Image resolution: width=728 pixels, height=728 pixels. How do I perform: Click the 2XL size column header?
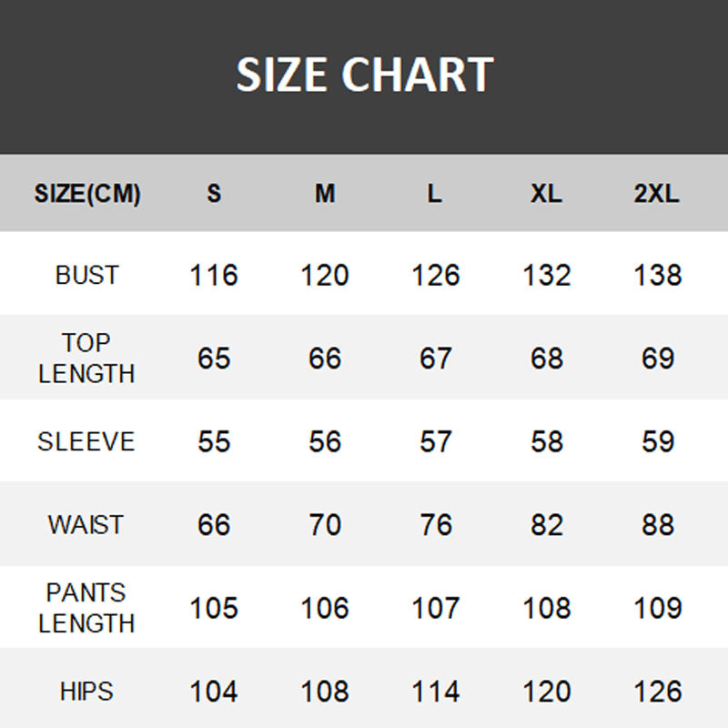point(657,194)
